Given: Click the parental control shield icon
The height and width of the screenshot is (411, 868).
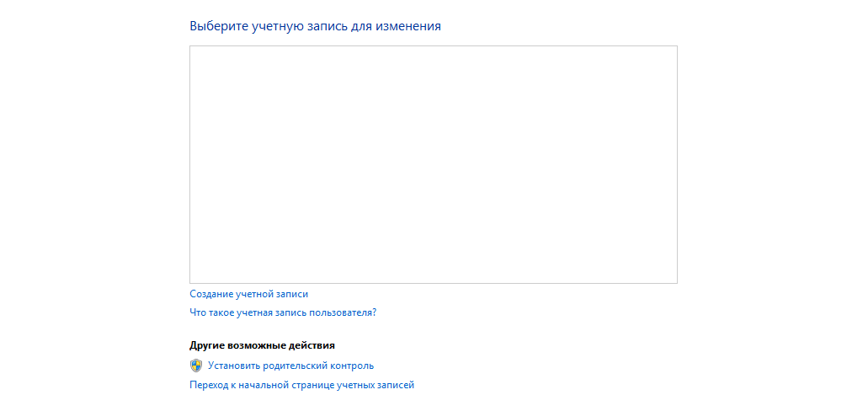Looking at the screenshot, I should point(196,366).
